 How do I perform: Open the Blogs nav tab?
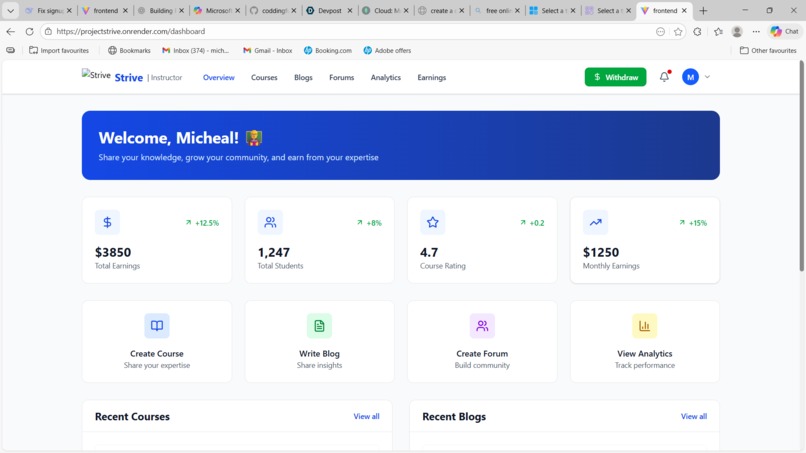tap(303, 78)
